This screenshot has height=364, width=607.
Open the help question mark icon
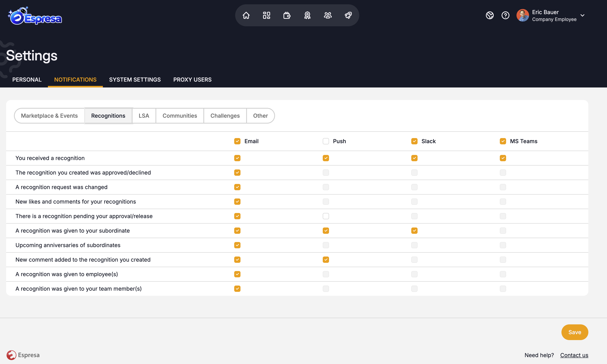tap(505, 15)
